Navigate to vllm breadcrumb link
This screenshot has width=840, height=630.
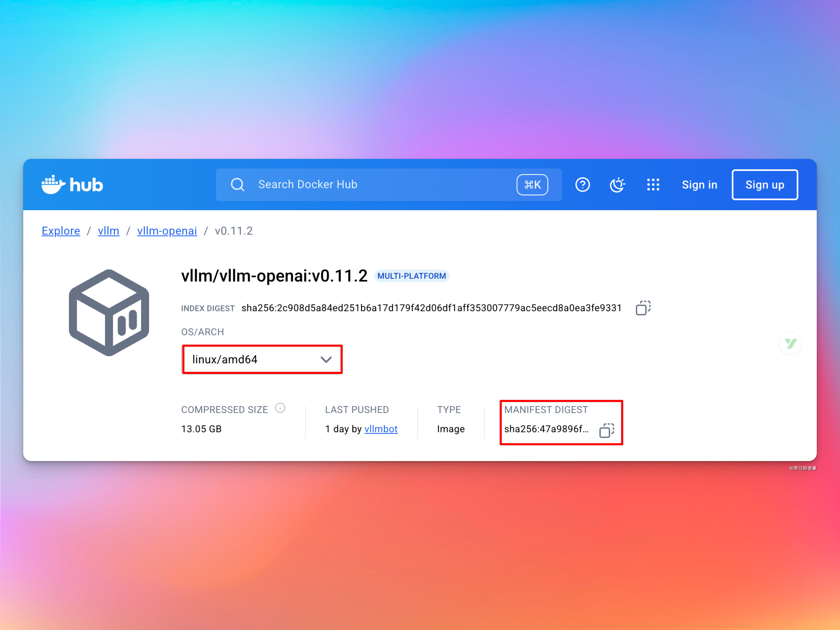point(109,231)
